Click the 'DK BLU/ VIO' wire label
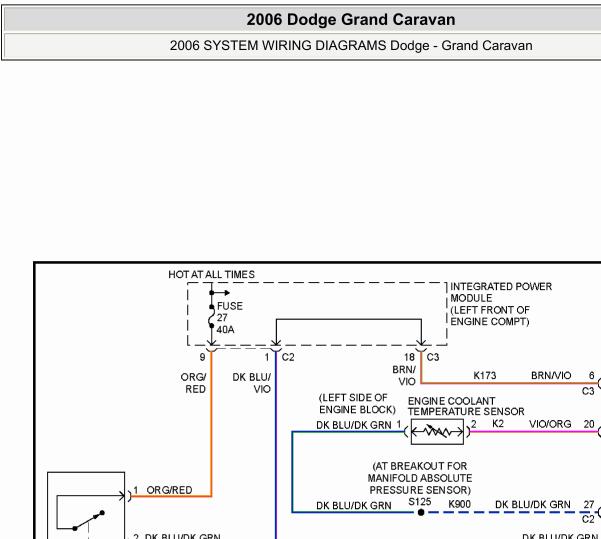 [x=251, y=383]
